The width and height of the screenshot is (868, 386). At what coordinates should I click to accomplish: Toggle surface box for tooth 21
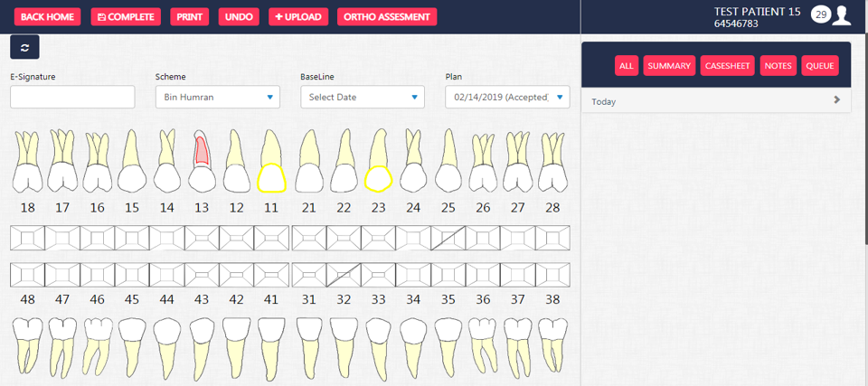309,238
